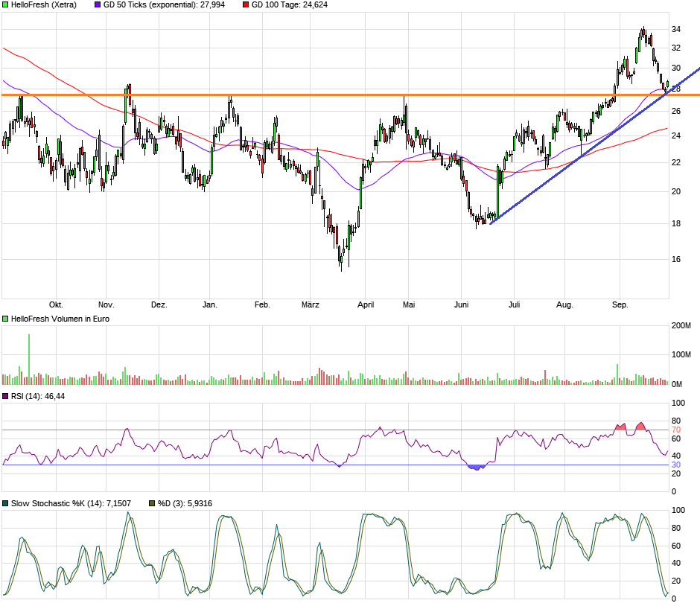
Task: Click the green HelloFresh Volumen legend swatch
Action: point(5,319)
